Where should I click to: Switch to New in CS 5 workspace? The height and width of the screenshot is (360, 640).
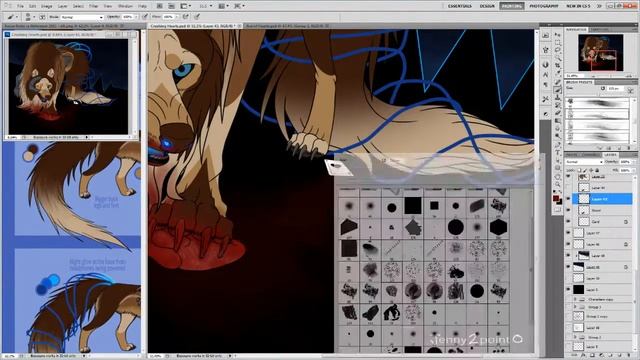click(578, 6)
